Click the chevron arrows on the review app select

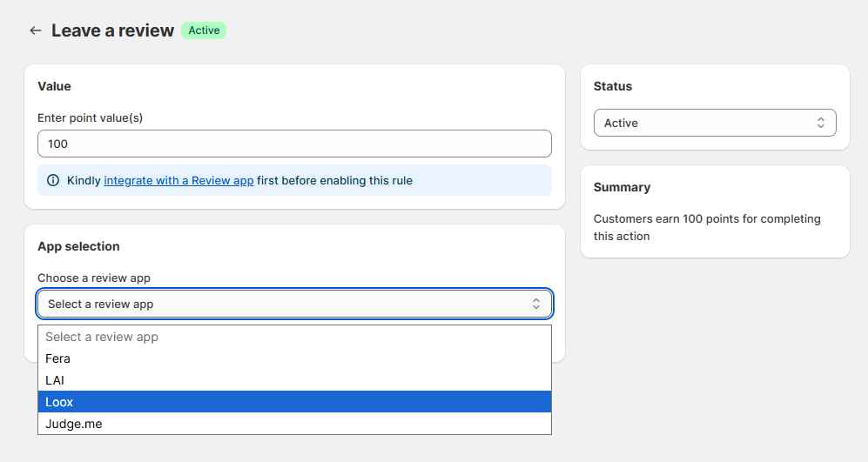click(x=536, y=304)
